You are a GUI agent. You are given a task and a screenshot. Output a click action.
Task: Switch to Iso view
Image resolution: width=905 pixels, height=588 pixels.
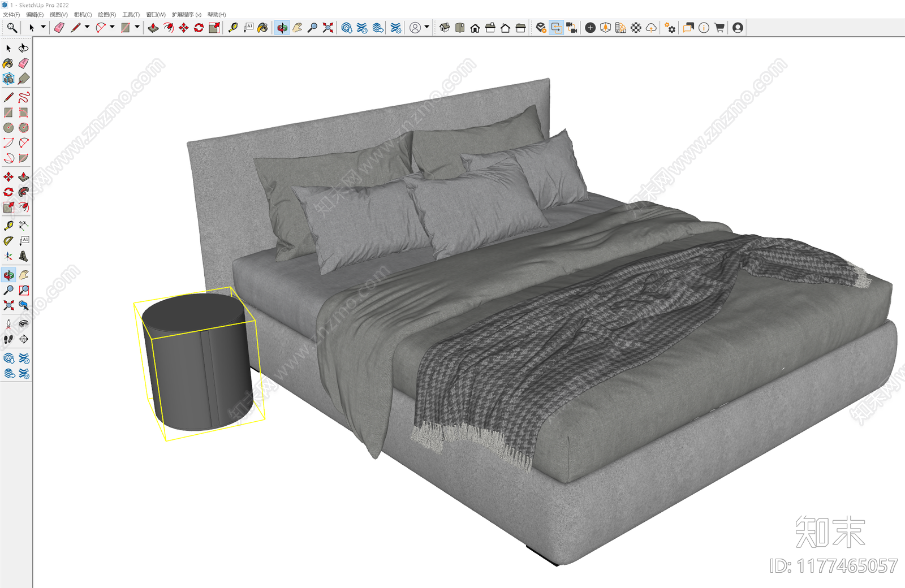coord(445,28)
